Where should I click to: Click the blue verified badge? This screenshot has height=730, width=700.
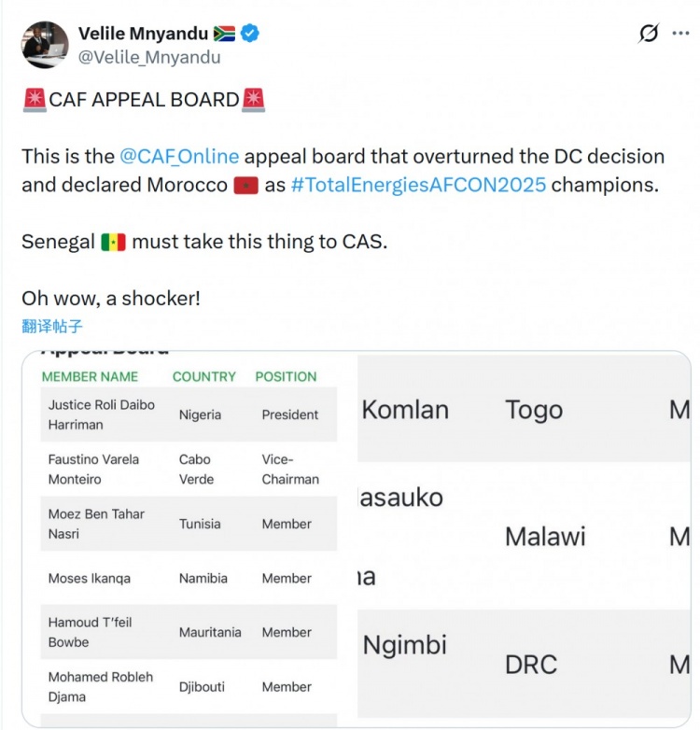(x=250, y=34)
